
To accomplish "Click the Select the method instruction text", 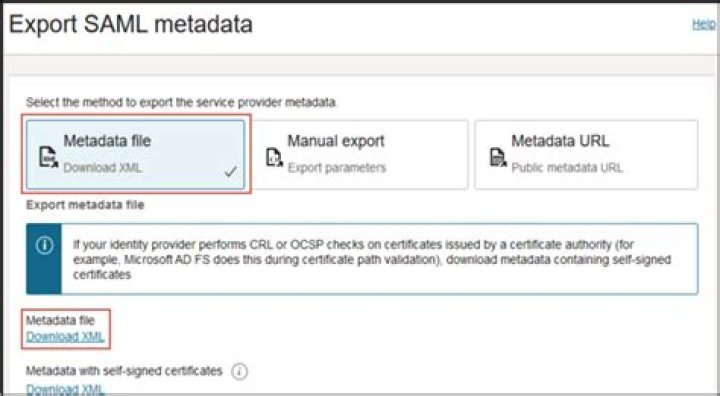I will pyautogui.click(x=181, y=102).
